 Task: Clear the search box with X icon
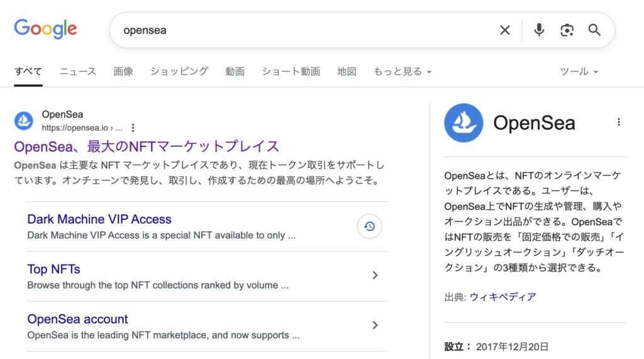[505, 30]
